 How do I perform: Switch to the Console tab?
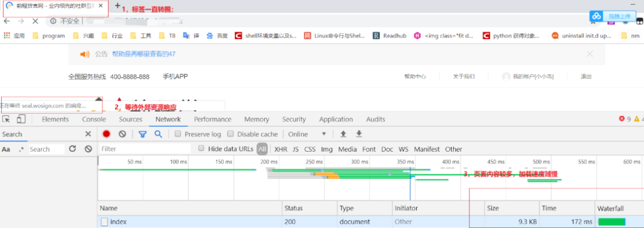[94, 119]
